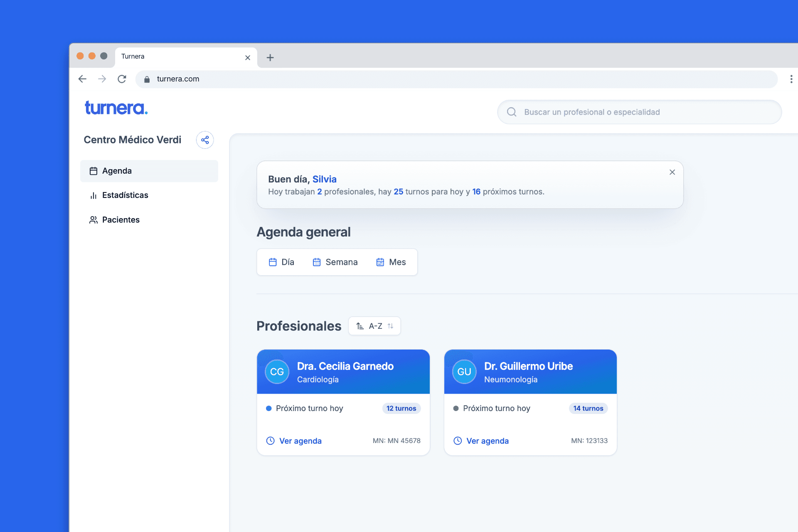Click the share icon next to Centro Médico Verdi
The width and height of the screenshot is (798, 532).
coord(204,140)
